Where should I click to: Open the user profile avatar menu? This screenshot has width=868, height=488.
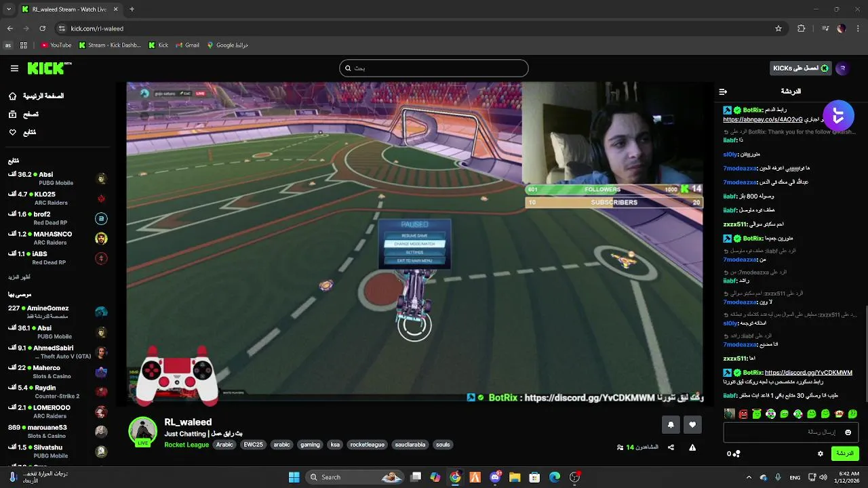point(842,68)
